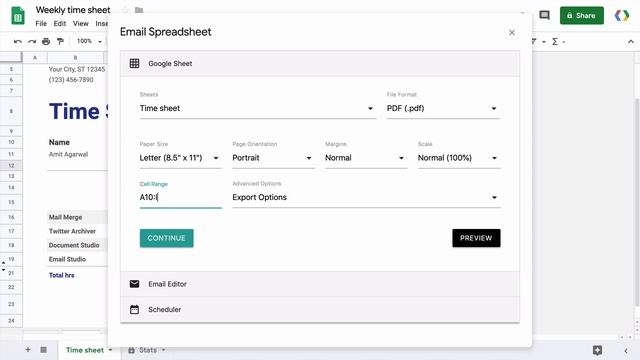Screen dimensions: 640x360
Task: Open the Sheets dropdown showing Time sheet
Action: [x=257, y=108]
